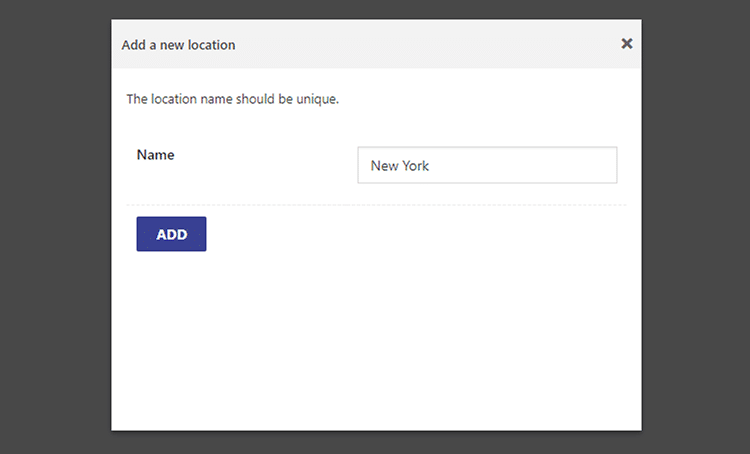Click the Name field label
Viewport: 750px width, 454px height.
[x=155, y=155]
